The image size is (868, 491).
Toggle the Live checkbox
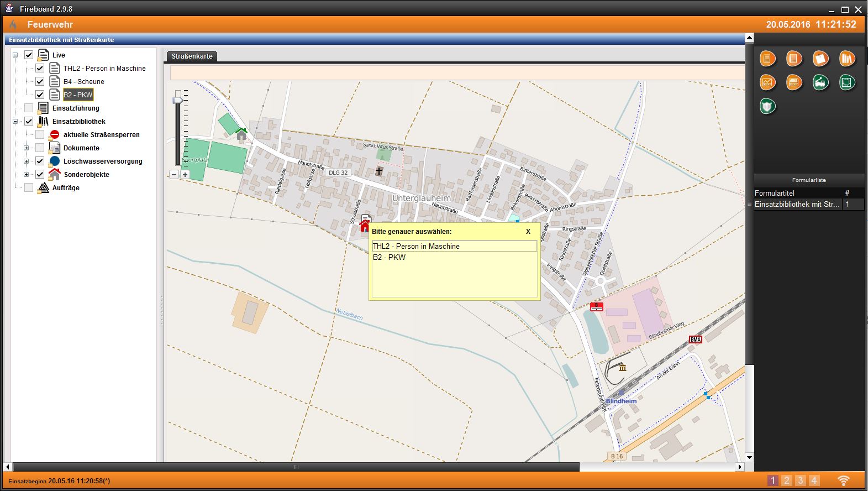pos(29,55)
